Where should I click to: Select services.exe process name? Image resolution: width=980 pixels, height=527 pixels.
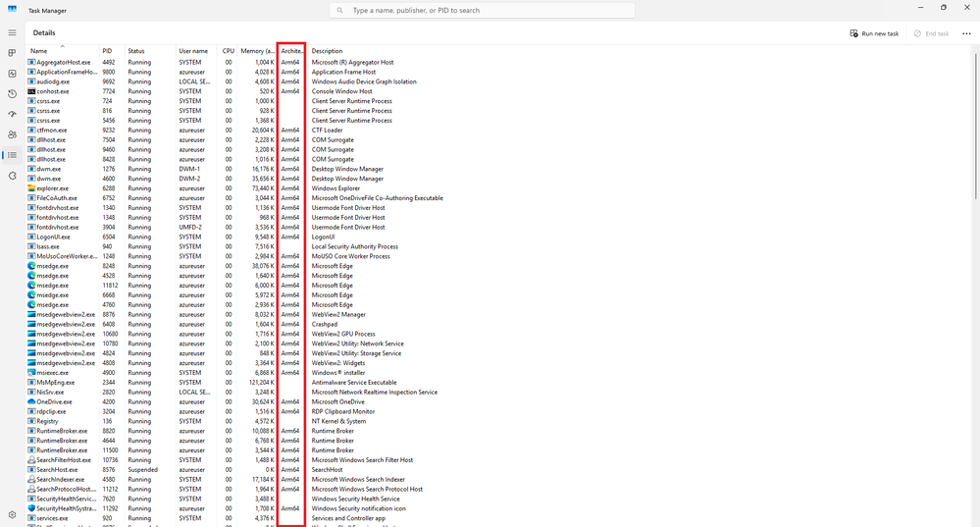pyautogui.click(x=53, y=518)
